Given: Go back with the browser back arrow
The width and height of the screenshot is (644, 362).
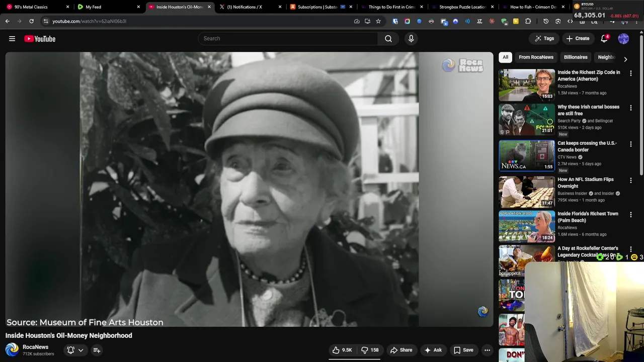Looking at the screenshot, I should (x=8, y=21).
